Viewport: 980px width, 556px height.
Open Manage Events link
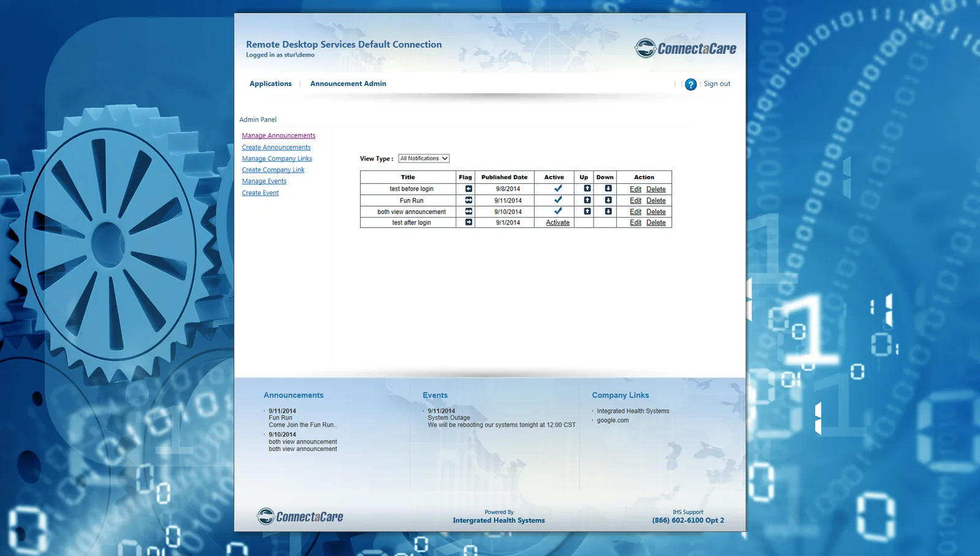(264, 181)
